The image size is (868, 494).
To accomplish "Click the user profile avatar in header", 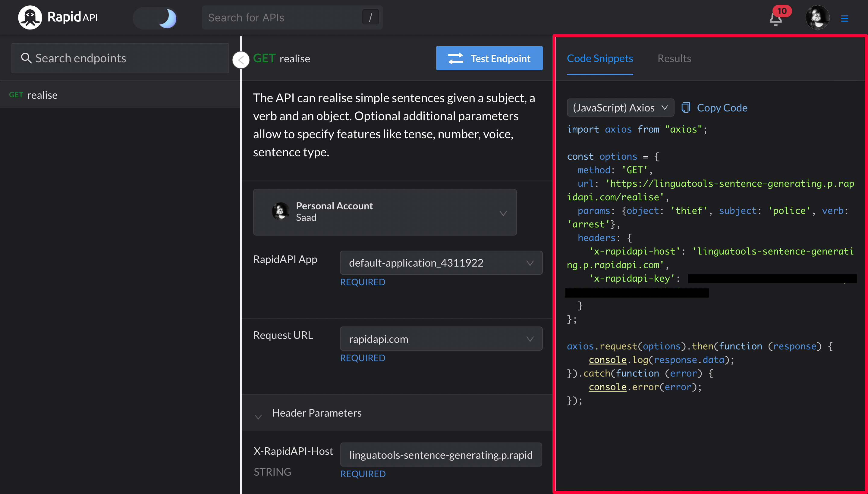I will pos(817,18).
